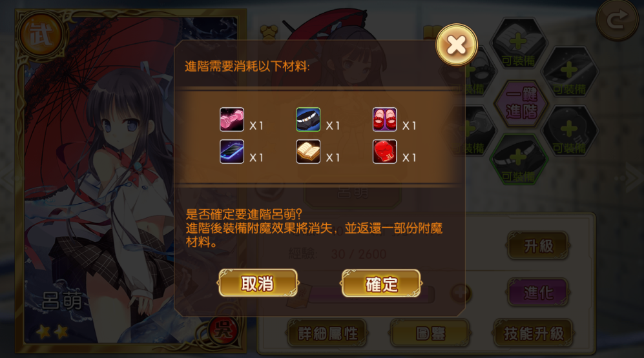This screenshot has height=358, width=644.
Task: Click the 武 type badge
Action: coord(41,35)
